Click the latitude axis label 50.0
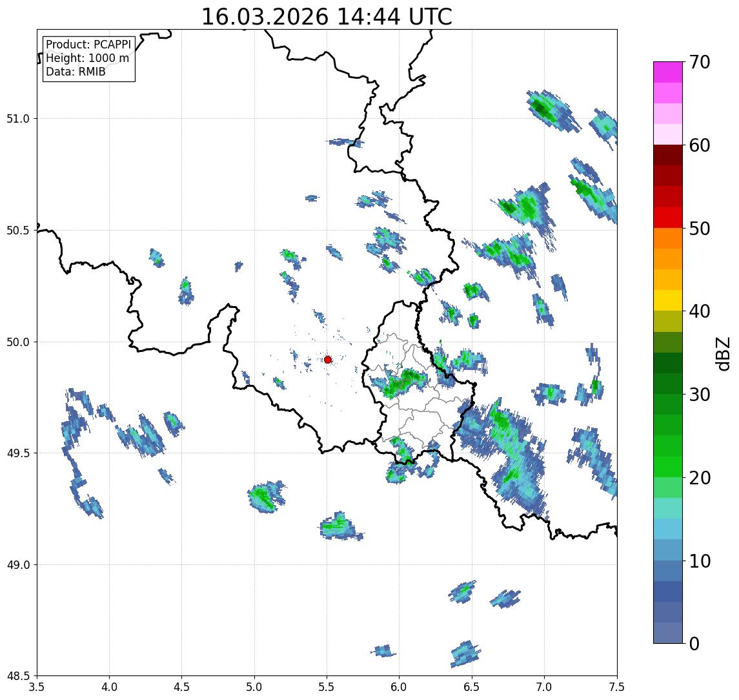 click(18, 342)
